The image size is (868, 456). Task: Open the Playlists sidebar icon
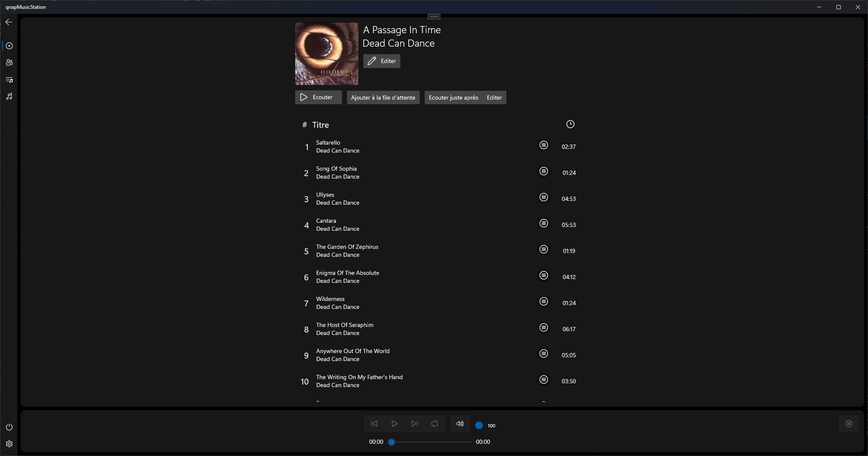coord(9,80)
